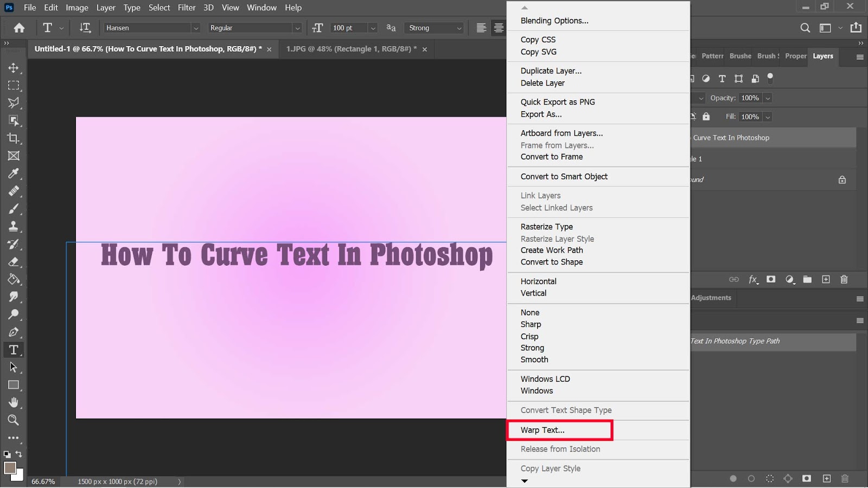The image size is (868, 488).
Task: Select the Clone Stamp tool
Action: click(14, 227)
